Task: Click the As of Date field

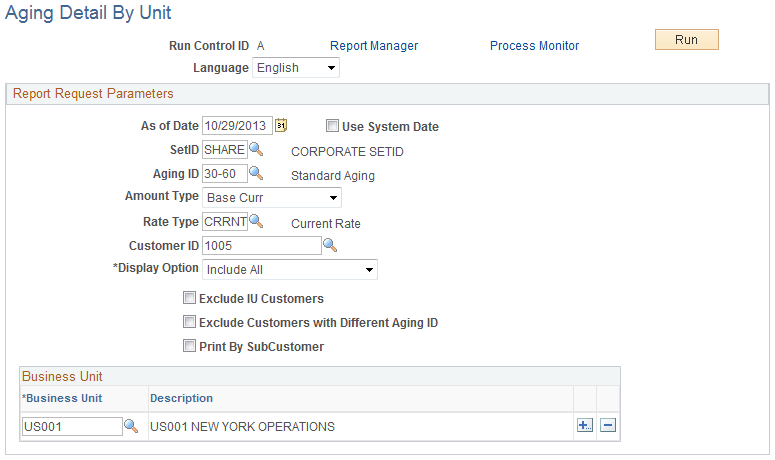Action: (237, 126)
